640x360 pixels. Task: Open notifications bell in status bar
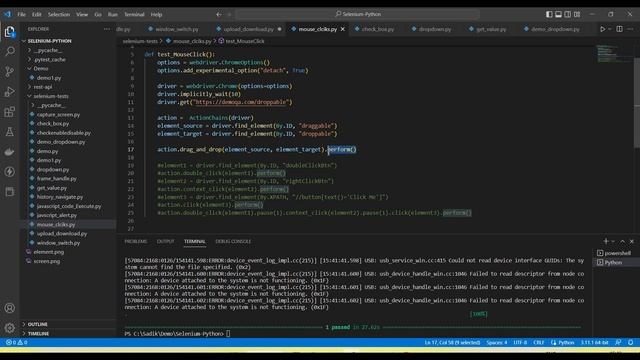point(631,342)
